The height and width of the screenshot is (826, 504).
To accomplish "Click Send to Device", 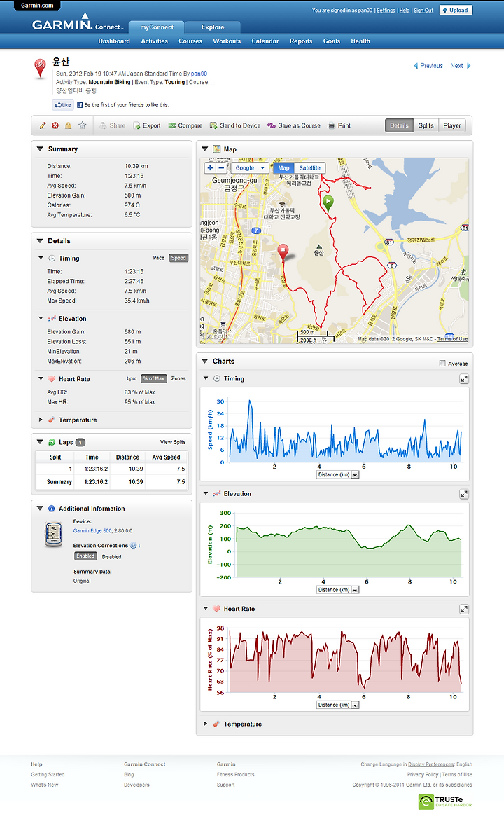I will [x=235, y=125].
